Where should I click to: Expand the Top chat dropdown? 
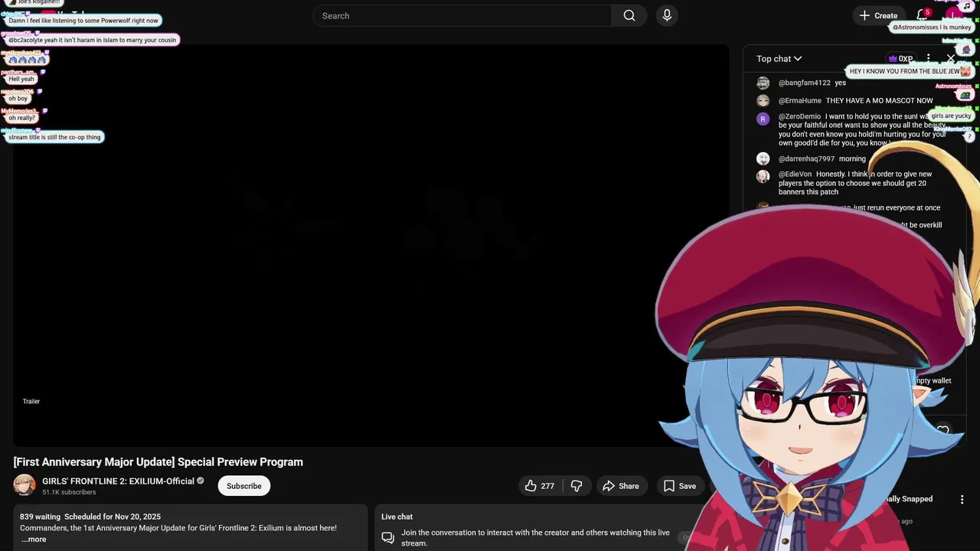tap(779, 59)
